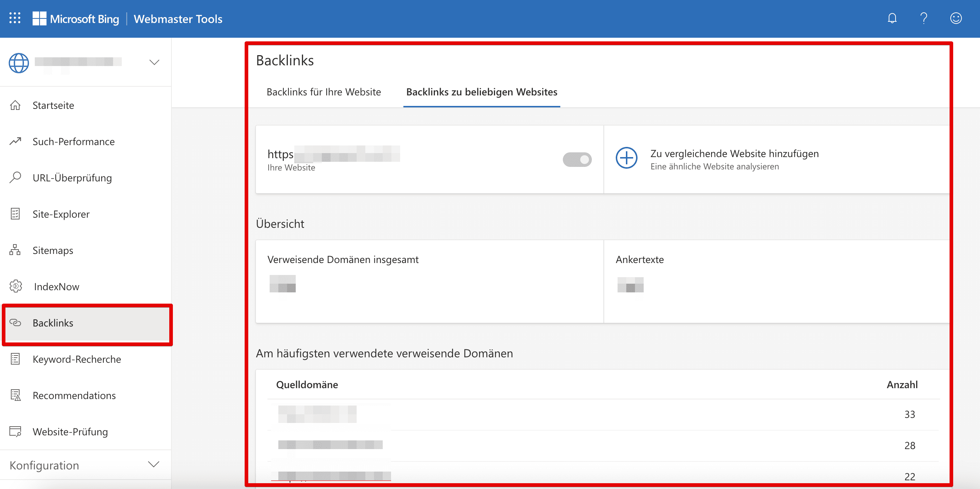The height and width of the screenshot is (489, 980).
Task: Click the Übersicht section heading
Action: click(280, 223)
